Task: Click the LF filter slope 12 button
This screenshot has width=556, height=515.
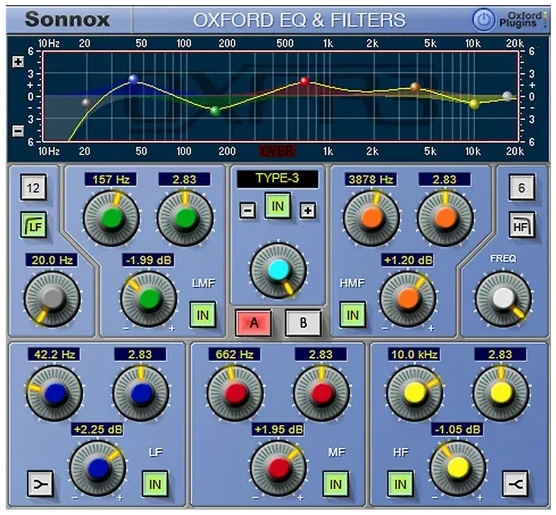Action: click(x=33, y=188)
